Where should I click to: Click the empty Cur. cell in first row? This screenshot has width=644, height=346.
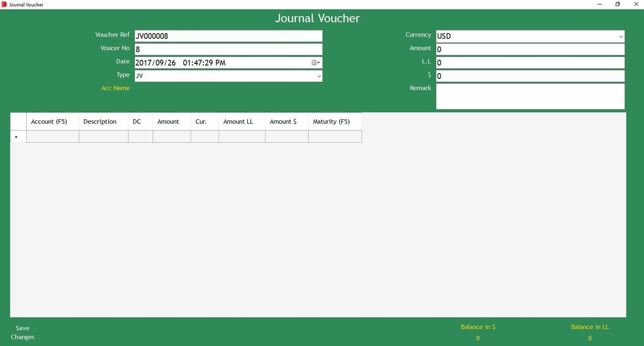click(204, 136)
